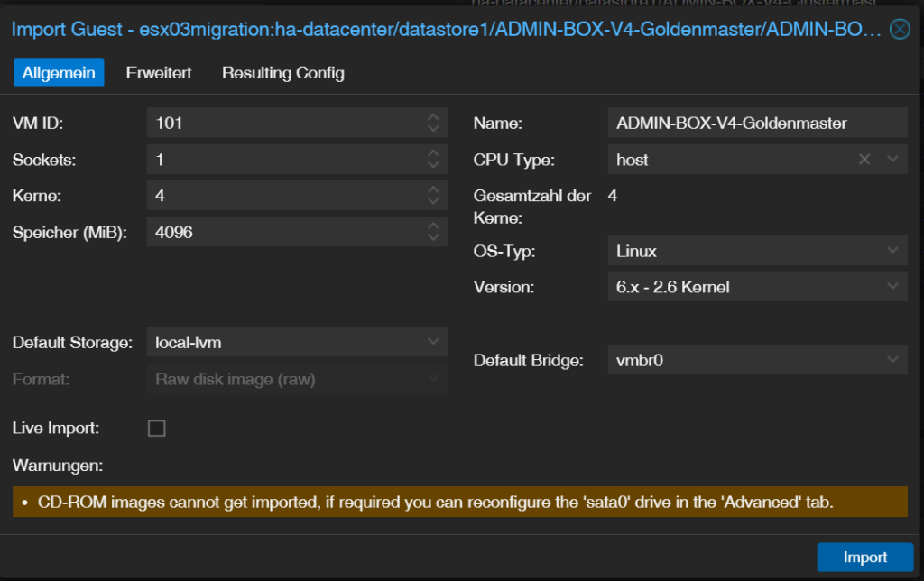This screenshot has height=581, width=924.
Task: Focus the Name input field
Action: [757, 124]
